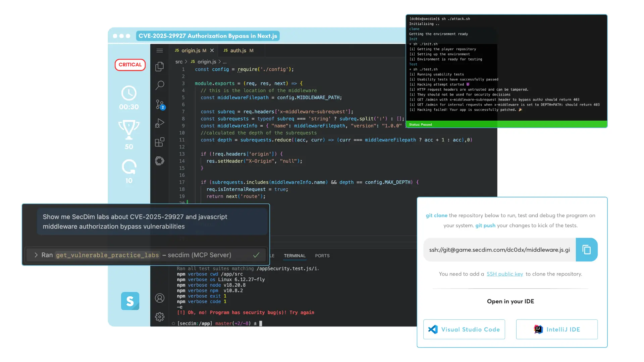Screen dimensions: 644x362
Task: Open Search from the activity bar
Action: [160, 85]
